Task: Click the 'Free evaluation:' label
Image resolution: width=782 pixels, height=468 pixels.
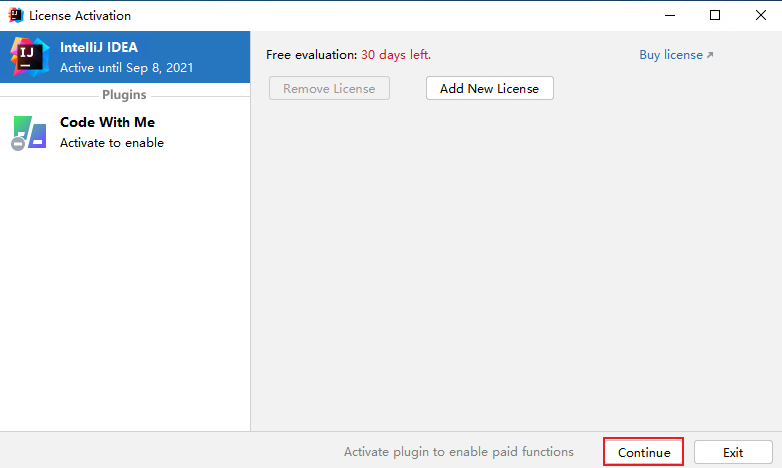Action: click(x=312, y=54)
